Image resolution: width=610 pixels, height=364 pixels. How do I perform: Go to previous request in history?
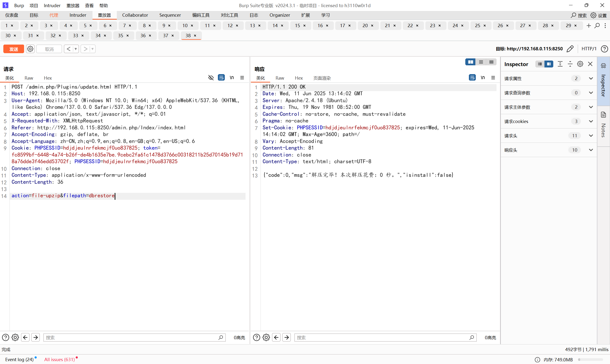(68, 49)
